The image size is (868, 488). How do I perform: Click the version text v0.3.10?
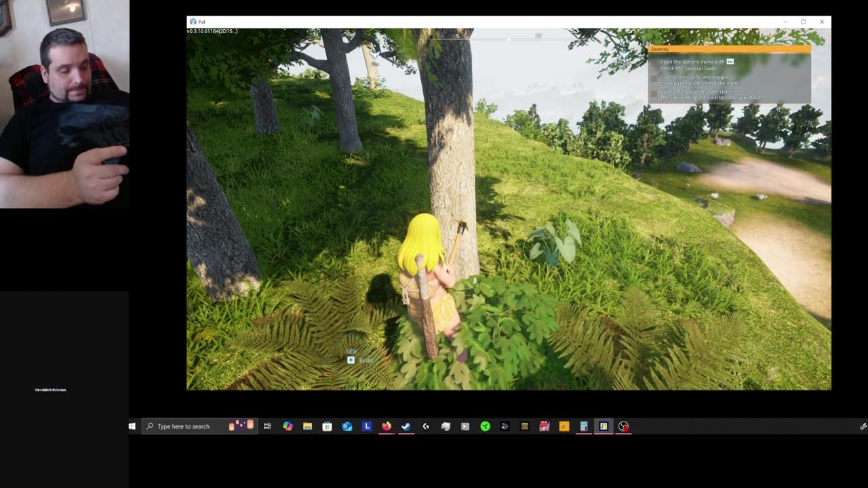pos(212,31)
